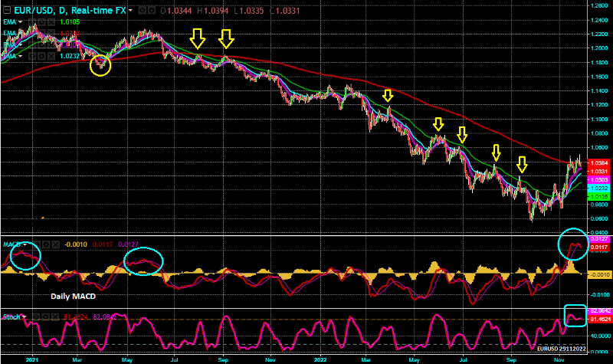Click the EUR/USD, D, Real-time FX title
The height and width of the screenshot is (364, 613).
click(x=70, y=11)
